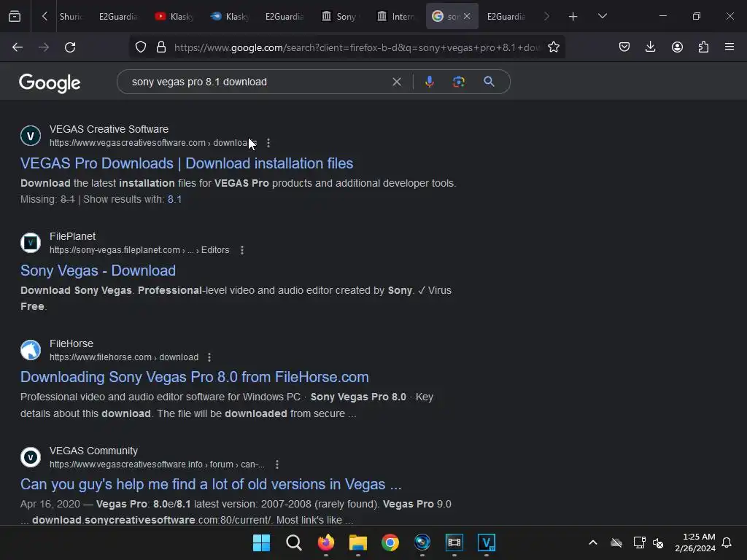This screenshot has height=560, width=747.
Task: Click the VEGAS Community favicon
Action: pyautogui.click(x=31, y=457)
